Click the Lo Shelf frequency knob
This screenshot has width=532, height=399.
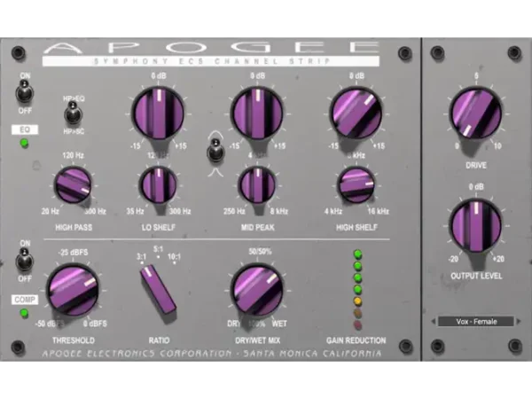tap(159, 185)
